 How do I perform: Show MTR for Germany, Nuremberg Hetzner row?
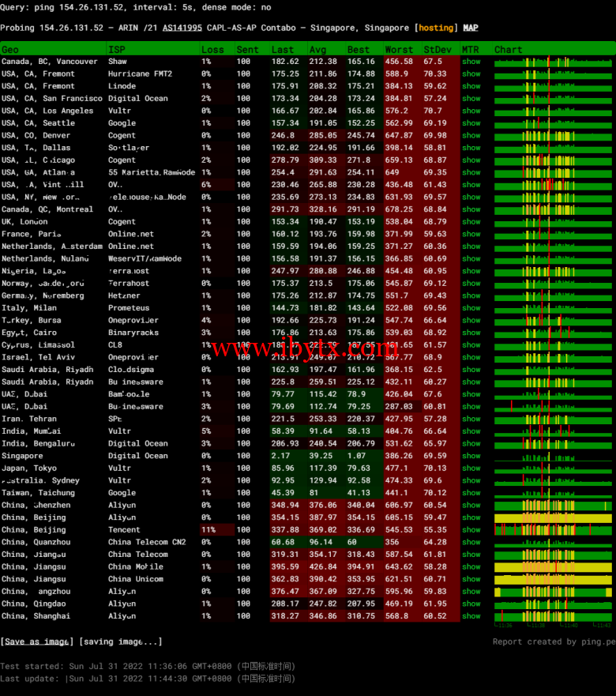coord(471,295)
